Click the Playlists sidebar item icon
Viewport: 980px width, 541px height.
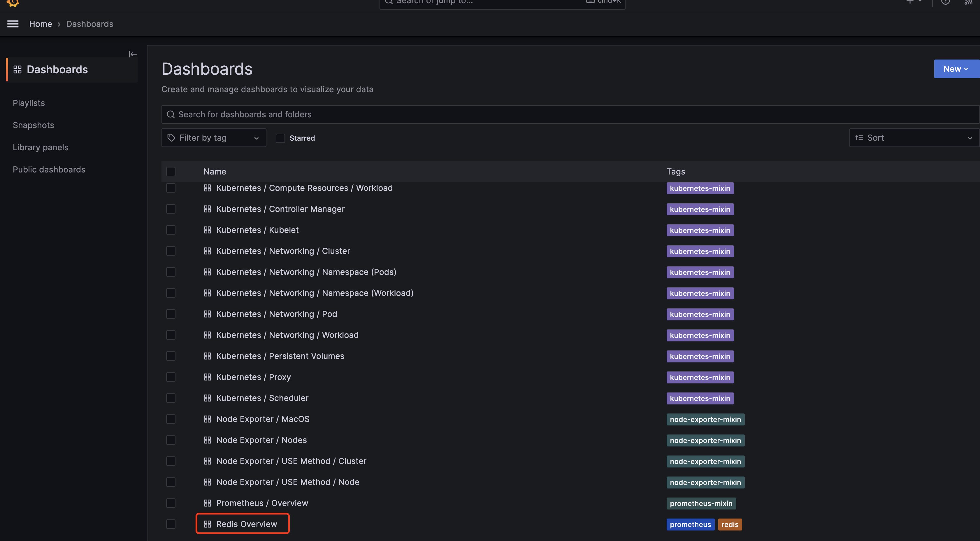(x=28, y=103)
